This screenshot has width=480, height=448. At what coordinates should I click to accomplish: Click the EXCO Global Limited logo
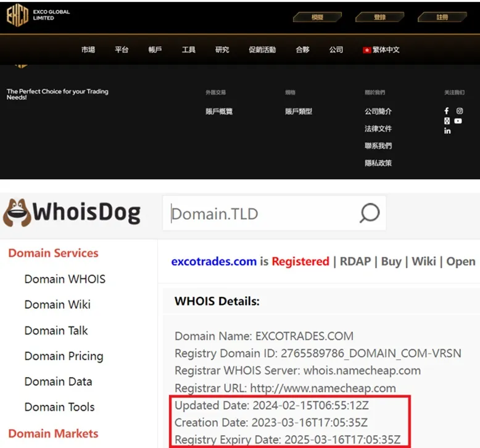[38, 15]
